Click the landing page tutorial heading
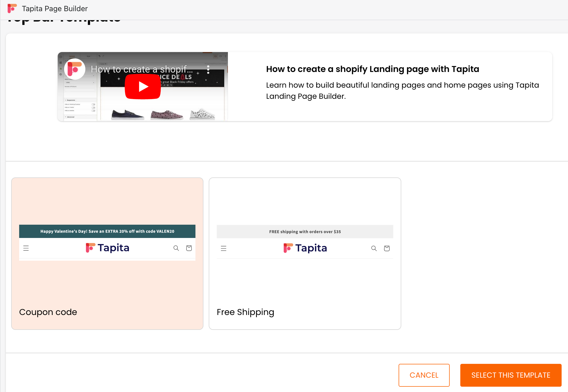Screen dimensions: 568x392 373,69
